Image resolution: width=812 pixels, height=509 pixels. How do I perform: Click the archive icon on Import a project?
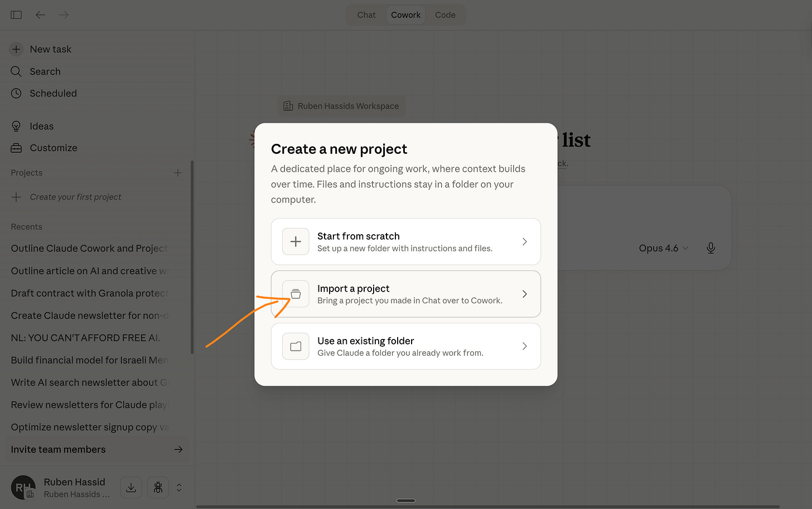(296, 294)
